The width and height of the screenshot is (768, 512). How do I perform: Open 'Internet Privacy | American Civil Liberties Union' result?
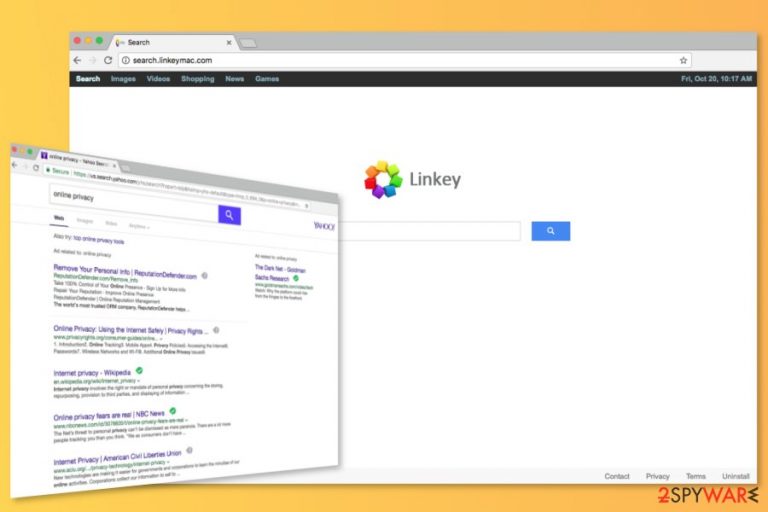(x=117, y=458)
